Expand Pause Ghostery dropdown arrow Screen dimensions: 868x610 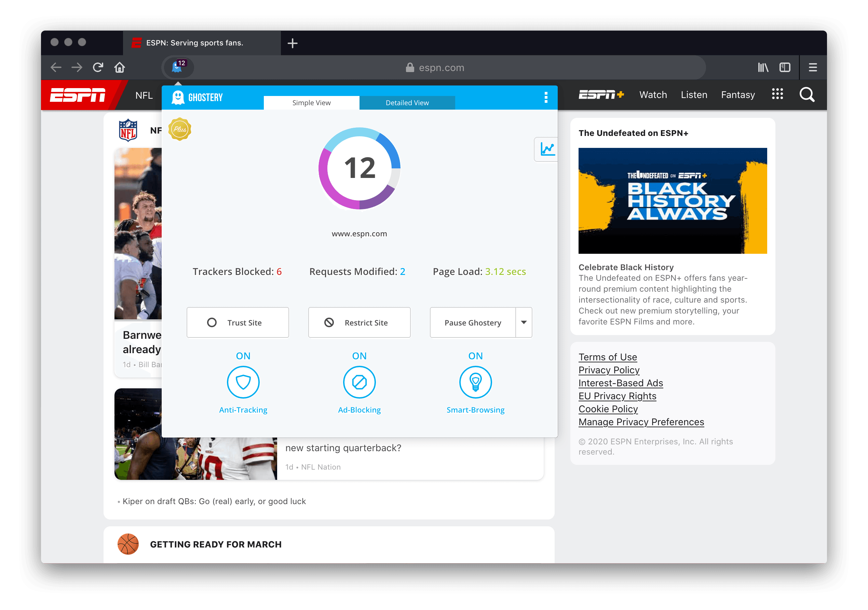click(524, 322)
